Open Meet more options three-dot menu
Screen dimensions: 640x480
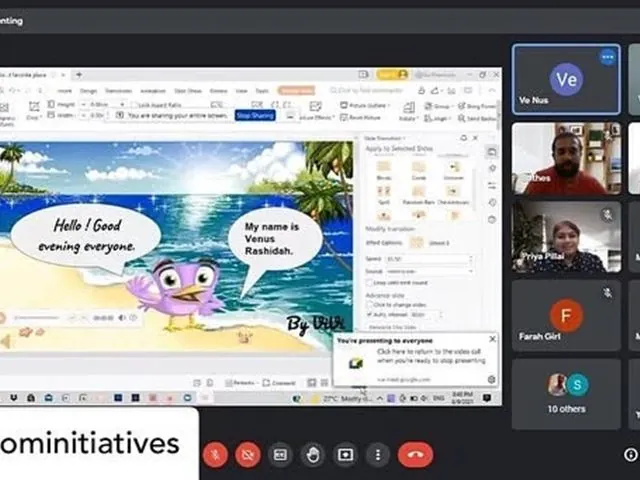(378, 454)
